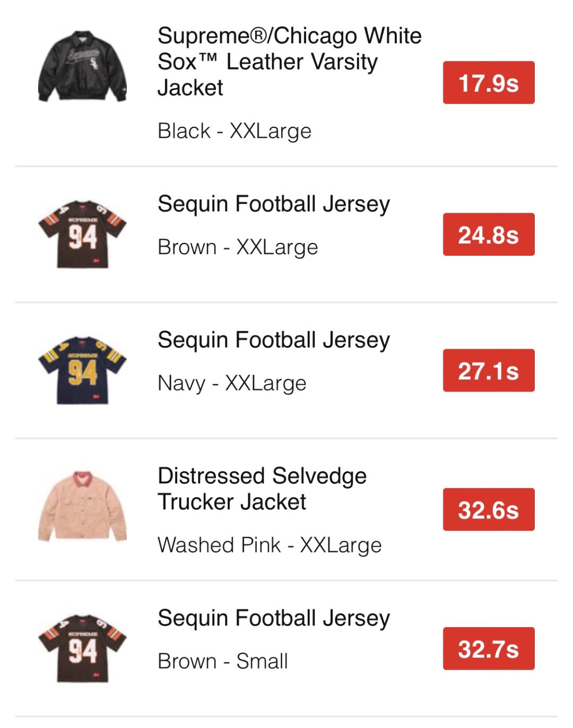This screenshot has width=573, height=728.
Task: Select the Distressed Selvedge Trucker Jacket title
Action: (x=262, y=489)
